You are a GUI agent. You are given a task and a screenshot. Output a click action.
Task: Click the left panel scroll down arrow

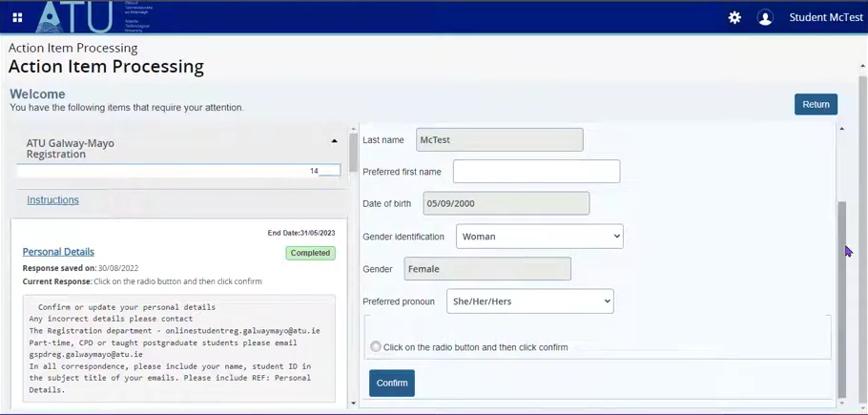pyautogui.click(x=353, y=403)
